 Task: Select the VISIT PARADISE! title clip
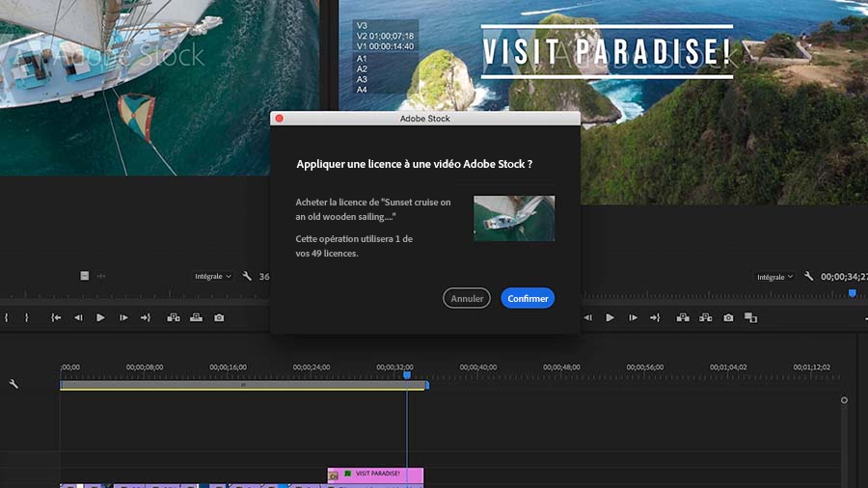(375, 474)
